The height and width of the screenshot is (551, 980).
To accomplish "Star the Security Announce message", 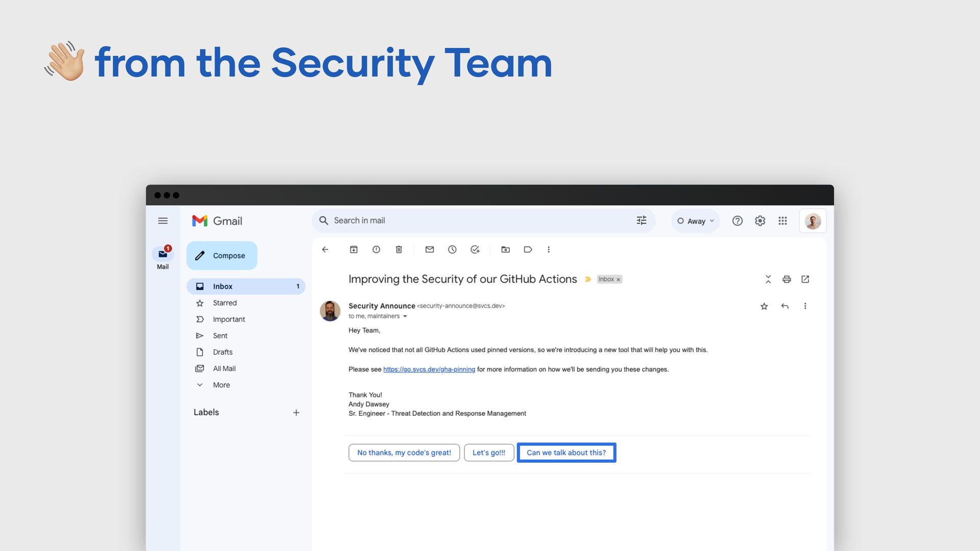I will (x=764, y=306).
